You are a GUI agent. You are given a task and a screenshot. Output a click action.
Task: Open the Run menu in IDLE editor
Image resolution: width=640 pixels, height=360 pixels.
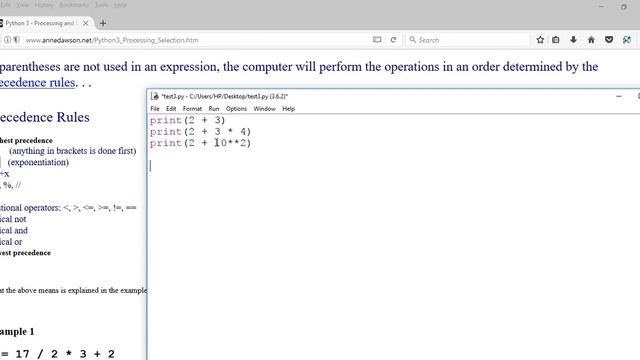click(214, 109)
